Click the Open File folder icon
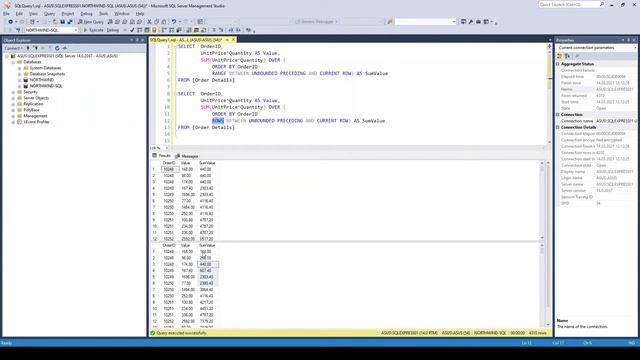This screenshot has height=360, width=640. tap(55, 22)
